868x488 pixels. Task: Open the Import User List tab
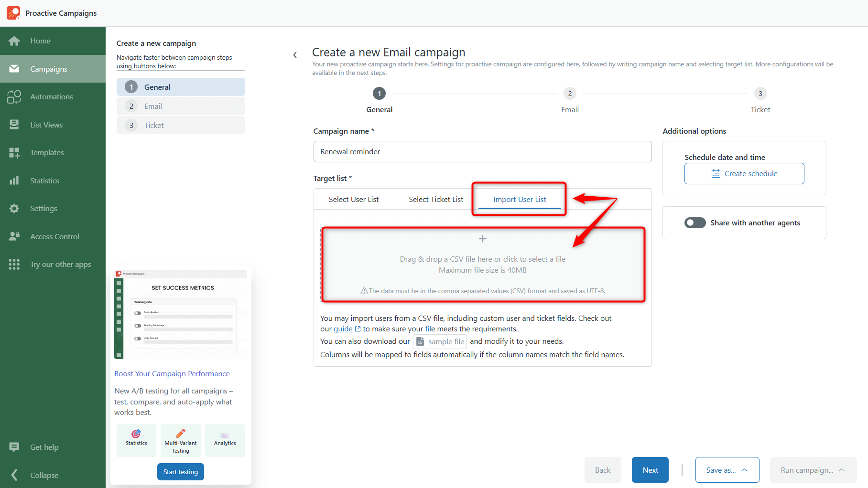point(520,199)
